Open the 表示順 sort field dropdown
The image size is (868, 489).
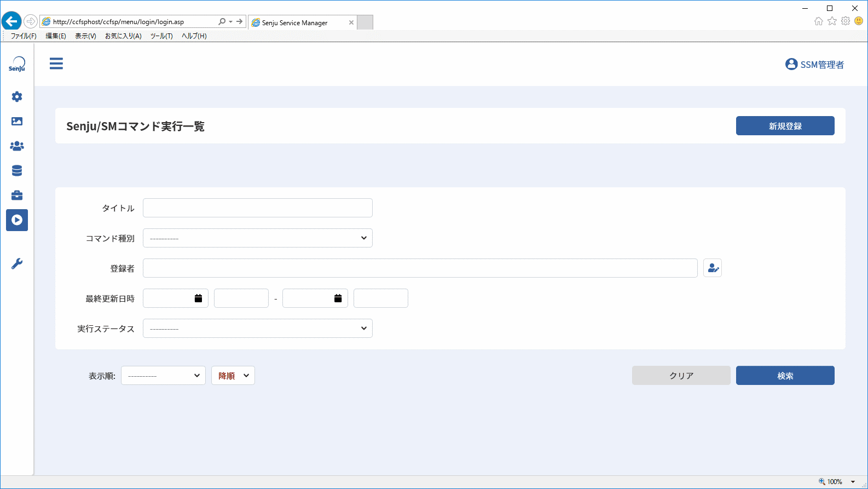pyautogui.click(x=163, y=376)
